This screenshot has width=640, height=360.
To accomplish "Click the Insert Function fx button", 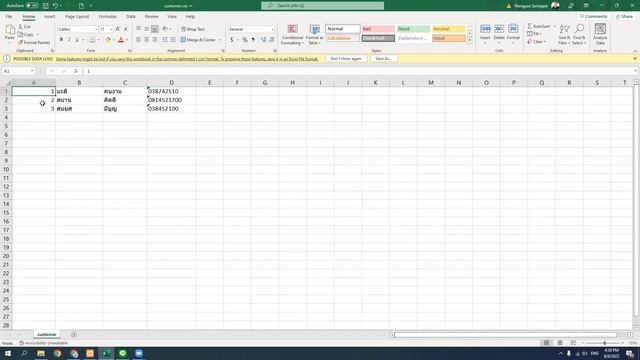I will [76, 71].
